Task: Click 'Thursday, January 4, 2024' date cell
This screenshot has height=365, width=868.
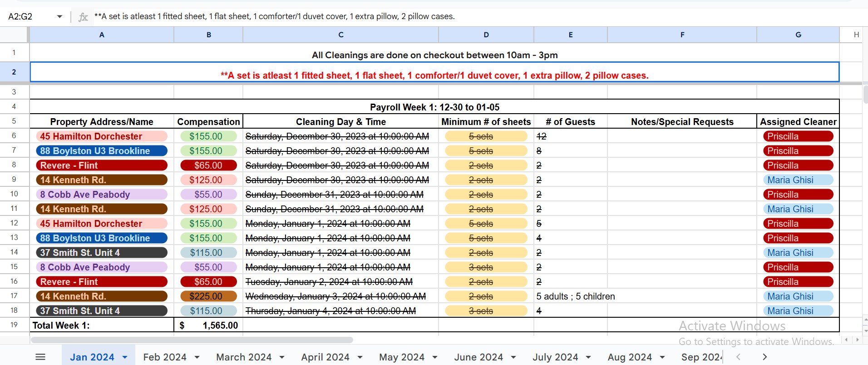Action: pos(341,311)
